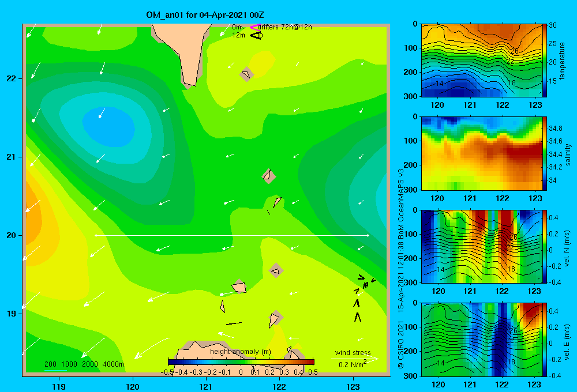The height and width of the screenshot is (392, 577).
Task: Click the latitude label 20 on the map
Action: (x=12, y=235)
